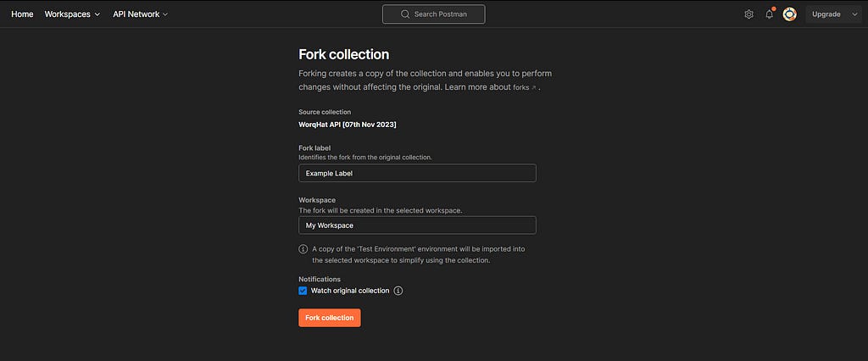Focus the Search Postman box

click(433, 14)
